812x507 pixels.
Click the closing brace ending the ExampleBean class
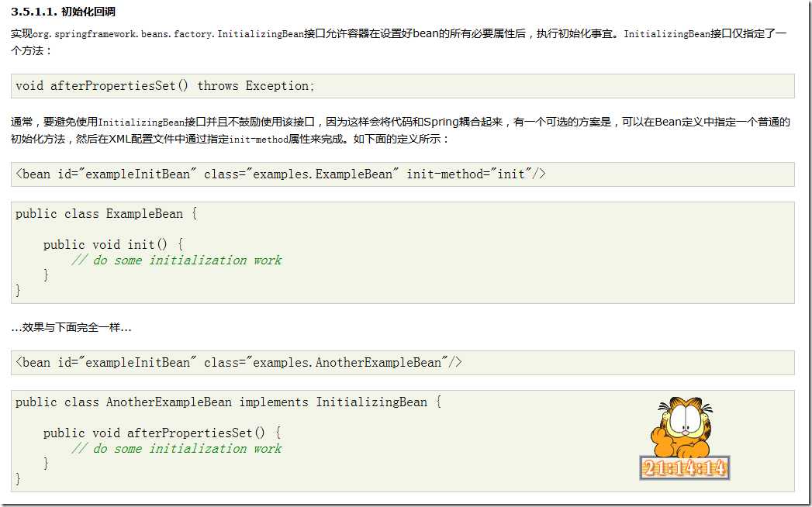pos(19,290)
